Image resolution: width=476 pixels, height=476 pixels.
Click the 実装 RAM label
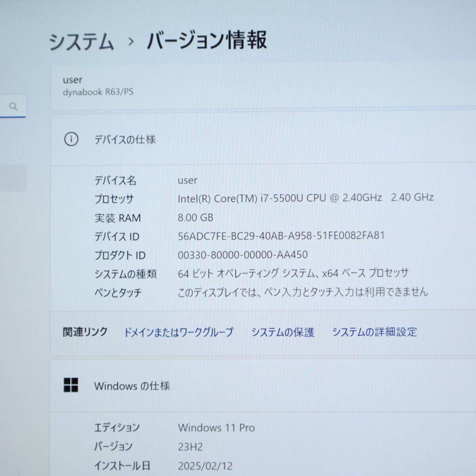(x=117, y=218)
